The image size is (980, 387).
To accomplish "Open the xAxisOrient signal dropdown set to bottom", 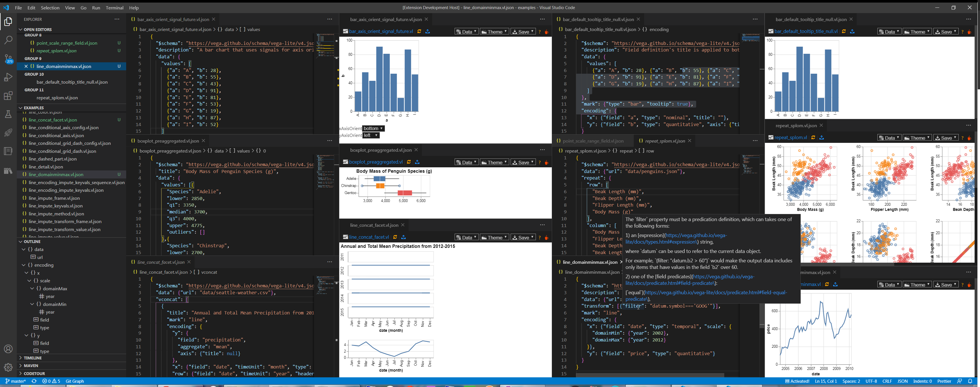I will 373,128.
